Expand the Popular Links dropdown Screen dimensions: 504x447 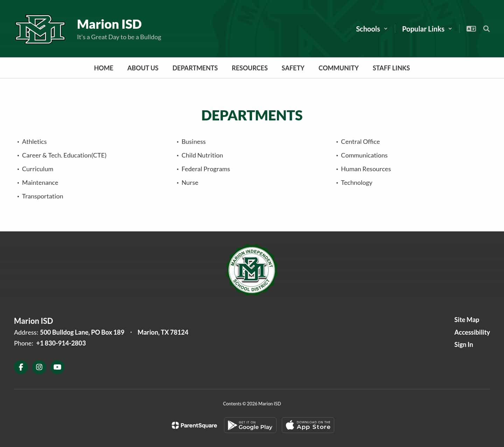point(427,29)
